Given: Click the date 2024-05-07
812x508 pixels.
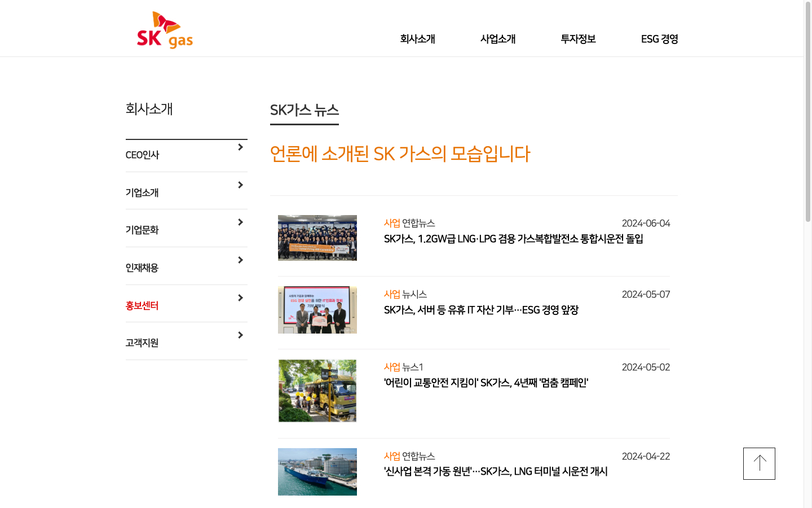Looking at the screenshot, I should 646,295.
